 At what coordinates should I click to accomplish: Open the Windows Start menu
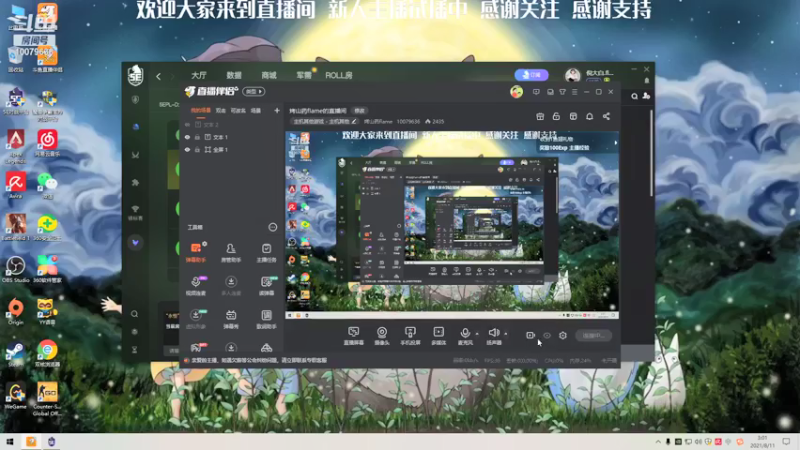[9, 441]
